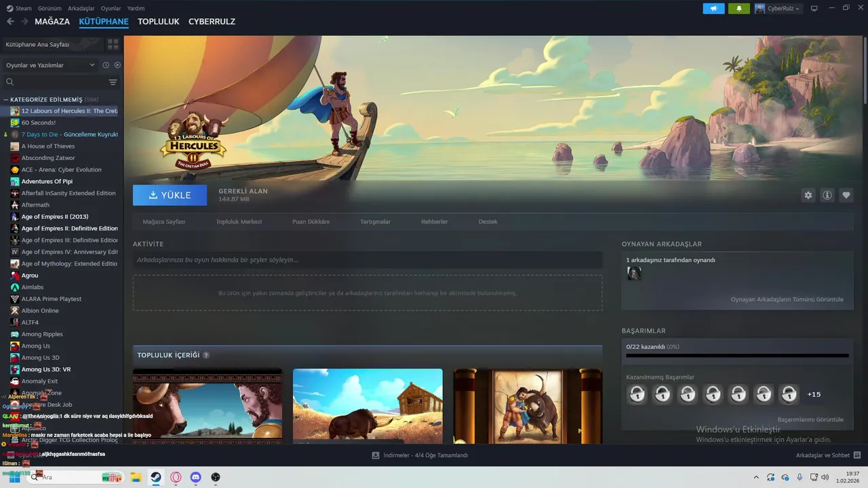868x488 pixels.
Task: Click the achievements progress bar
Action: [x=737, y=355]
